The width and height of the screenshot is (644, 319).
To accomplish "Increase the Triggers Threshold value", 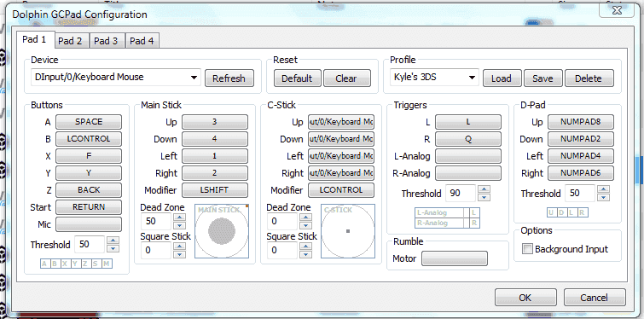I will click(x=484, y=189).
